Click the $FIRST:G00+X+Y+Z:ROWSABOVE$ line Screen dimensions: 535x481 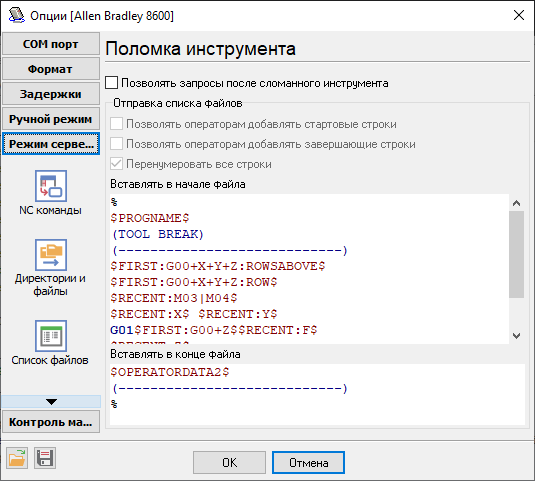(x=218, y=266)
